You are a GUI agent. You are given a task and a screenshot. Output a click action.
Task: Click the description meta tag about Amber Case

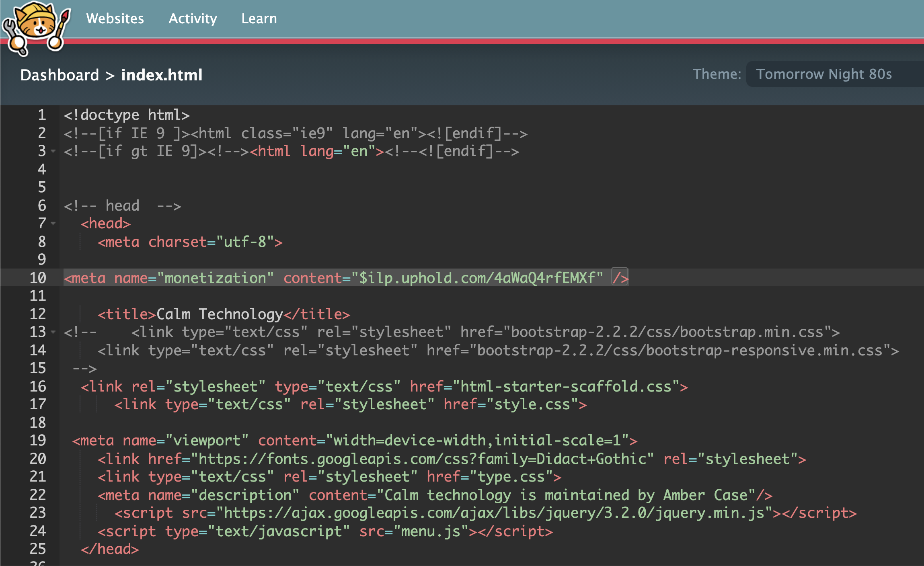coord(435,495)
